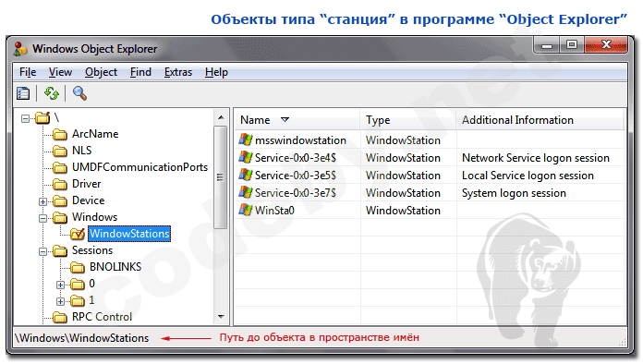Select the BNOLINKS tree item
643x364 pixels.
click(115, 267)
